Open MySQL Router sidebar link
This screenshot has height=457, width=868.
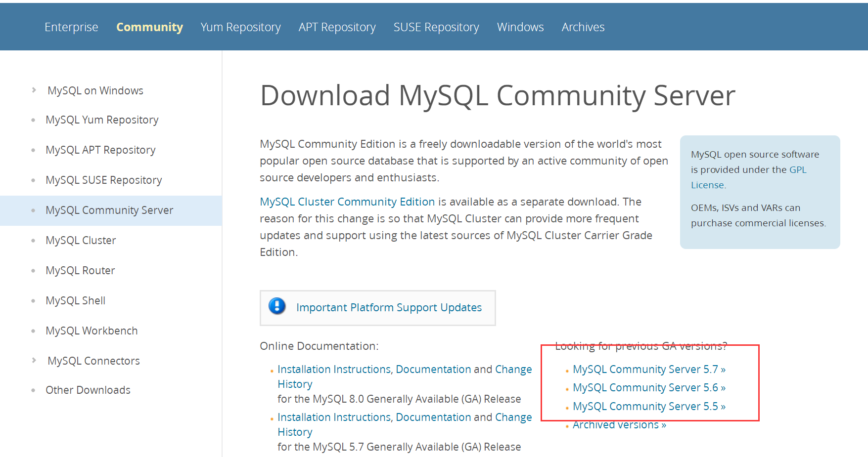pyautogui.click(x=80, y=271)
